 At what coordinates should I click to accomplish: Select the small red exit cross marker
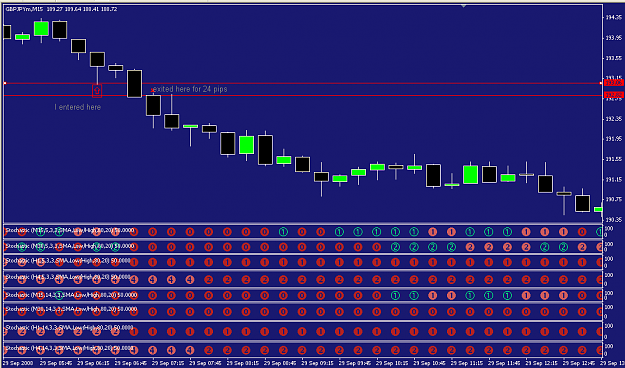pos(153,91)
